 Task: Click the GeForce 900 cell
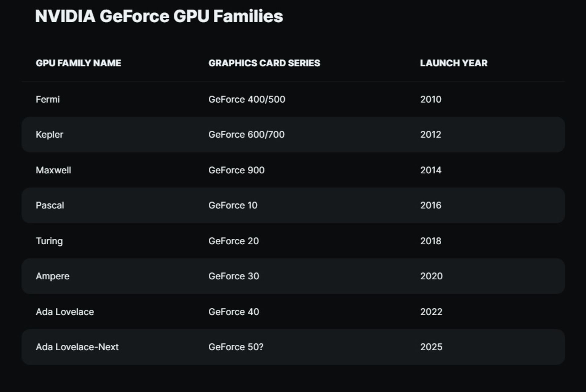click(x=237, y=170)
